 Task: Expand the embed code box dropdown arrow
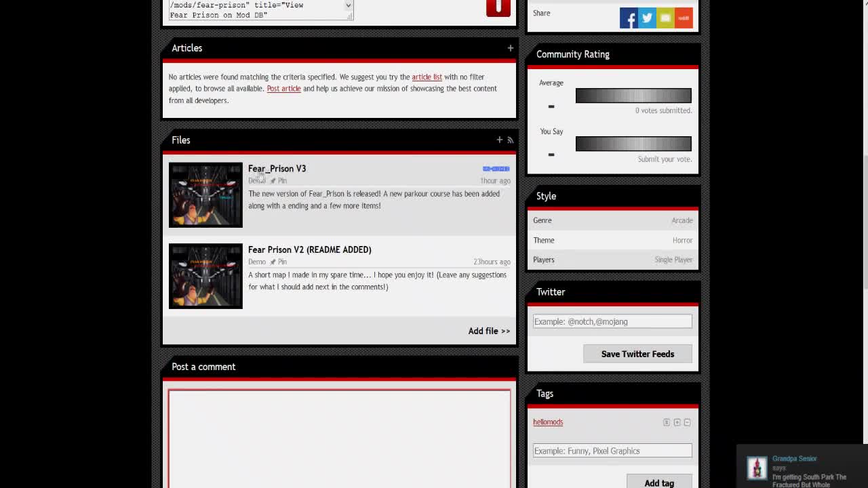tap(349, 5)
